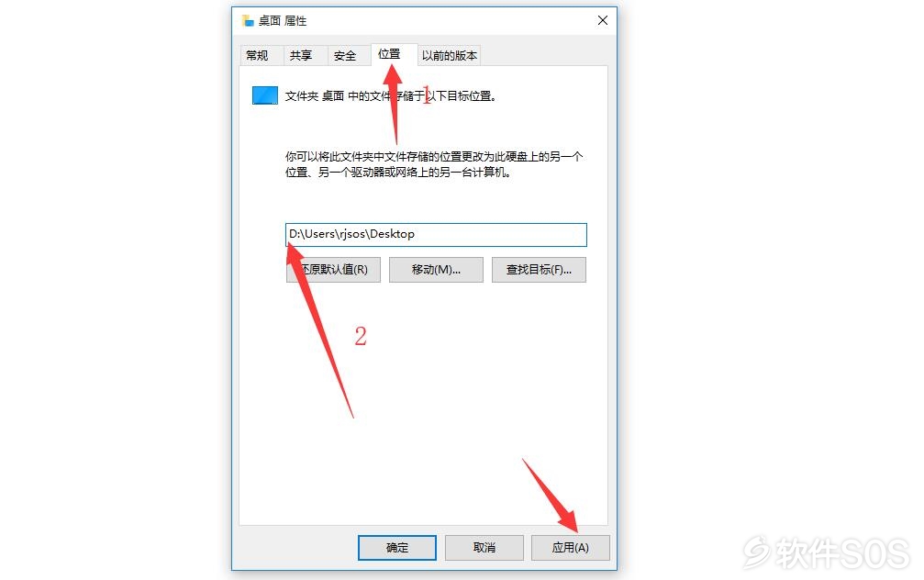Switch to the 常规 tab
Viewport: 924px width, 580px height.
257,55
